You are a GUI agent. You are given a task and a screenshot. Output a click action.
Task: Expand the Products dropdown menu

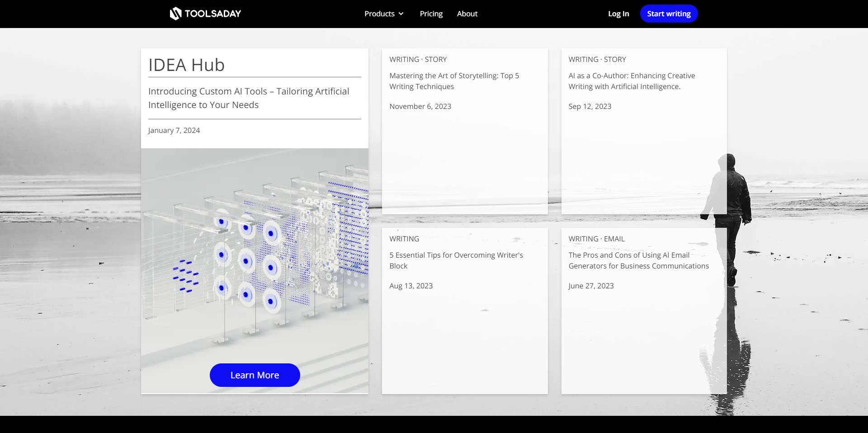379,14
